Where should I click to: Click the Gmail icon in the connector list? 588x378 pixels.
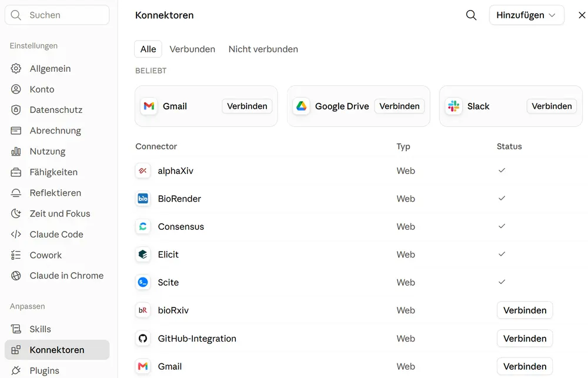(x=143, y=366)
